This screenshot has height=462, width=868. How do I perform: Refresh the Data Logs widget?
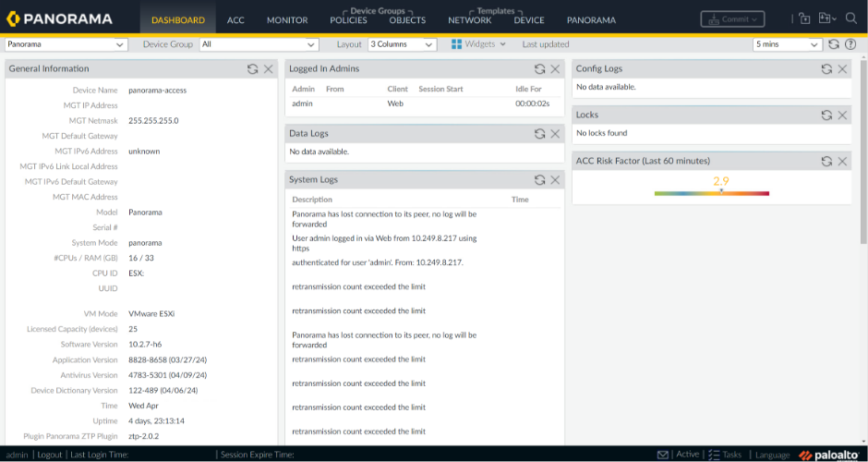(540, 133)
